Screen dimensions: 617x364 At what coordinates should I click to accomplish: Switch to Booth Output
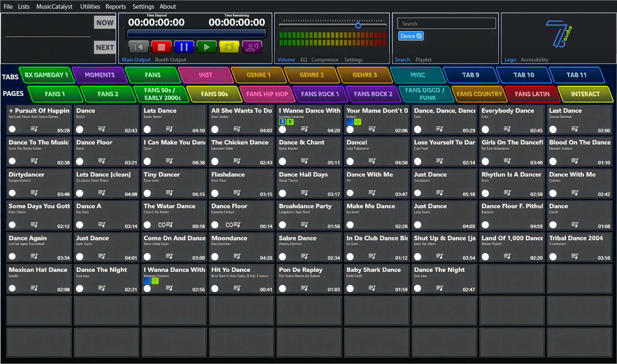point(171,60)
